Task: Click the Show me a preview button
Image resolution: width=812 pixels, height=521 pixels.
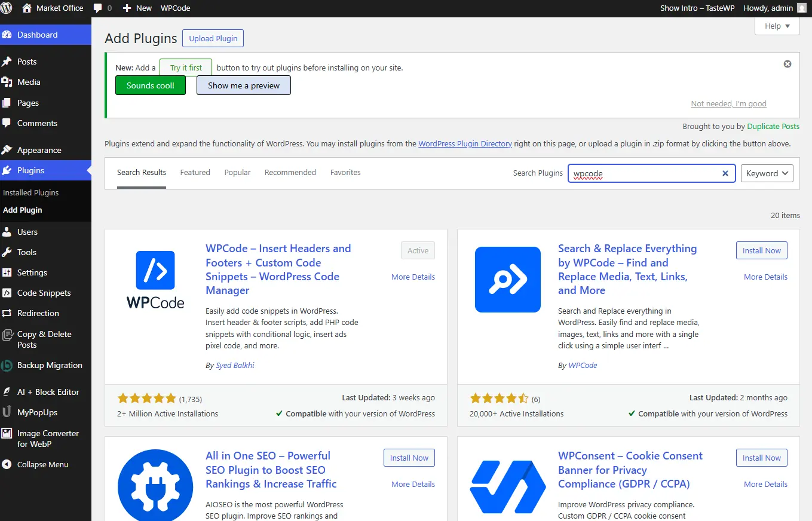Action: click(x=244, y=85)
